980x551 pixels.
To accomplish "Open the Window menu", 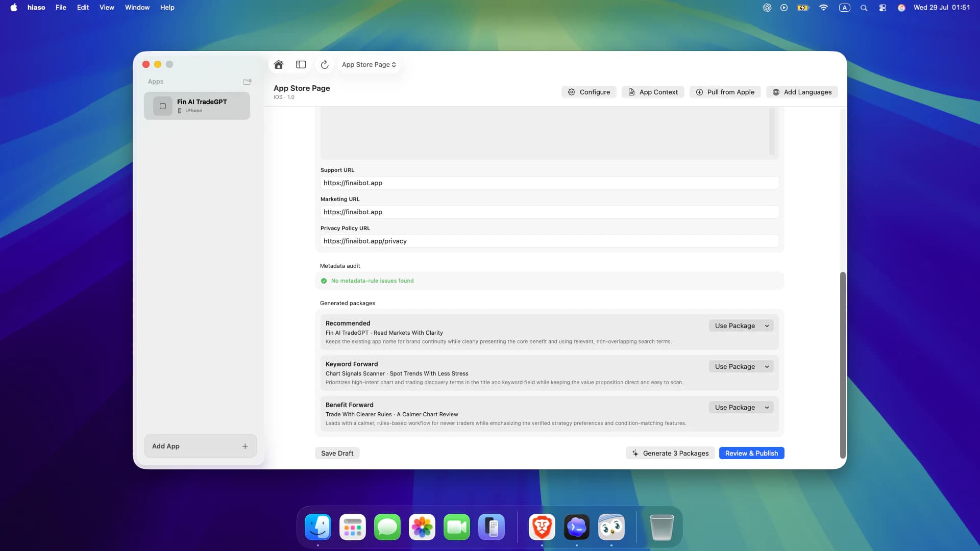I will pyautogui.click(x=137, y=7).
